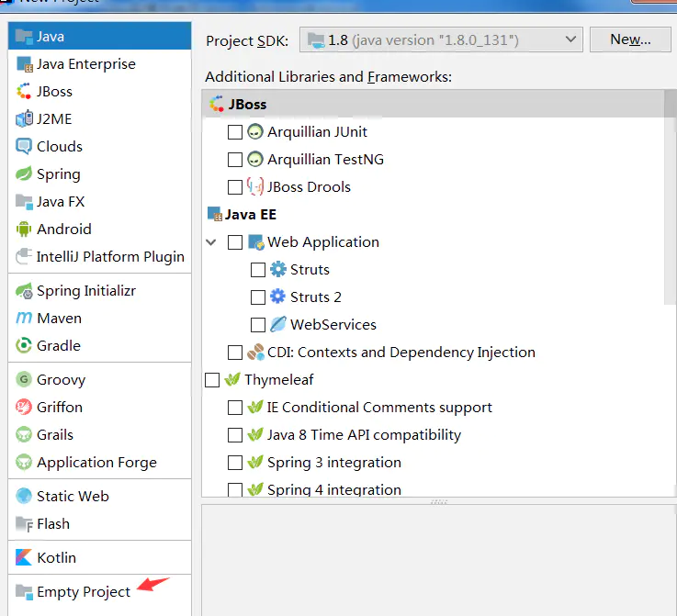The height and width of the screenshot is (616, 677).
Task: Check the JBoss Drools checkbox
Action: [x=235, y=187]
